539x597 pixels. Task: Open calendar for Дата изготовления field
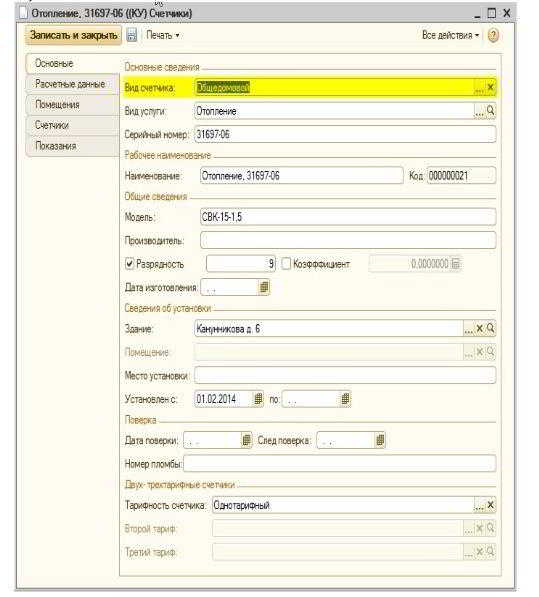(264, 287)
